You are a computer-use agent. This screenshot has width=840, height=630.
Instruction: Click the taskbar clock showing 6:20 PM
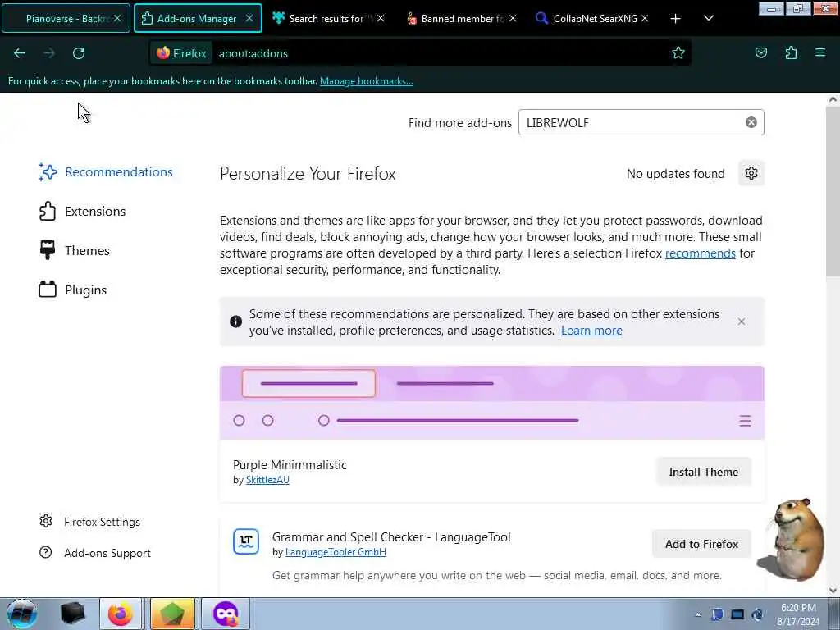point(798,614)
